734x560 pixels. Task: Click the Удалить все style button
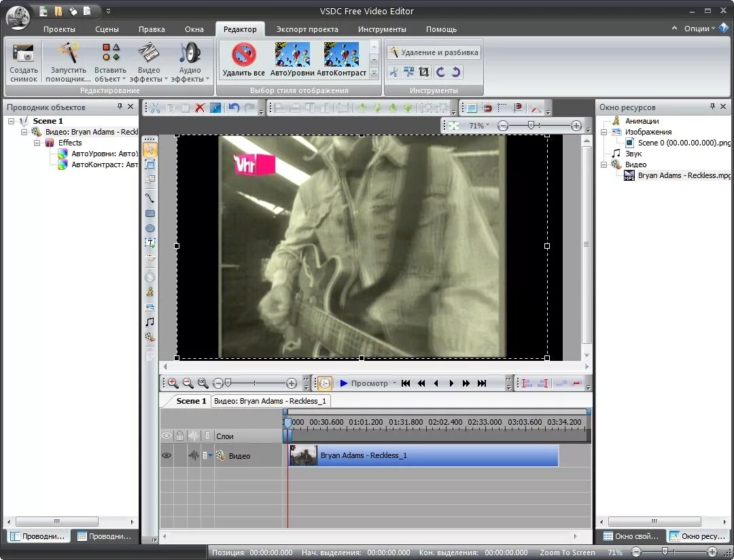(x=243, y=59)
